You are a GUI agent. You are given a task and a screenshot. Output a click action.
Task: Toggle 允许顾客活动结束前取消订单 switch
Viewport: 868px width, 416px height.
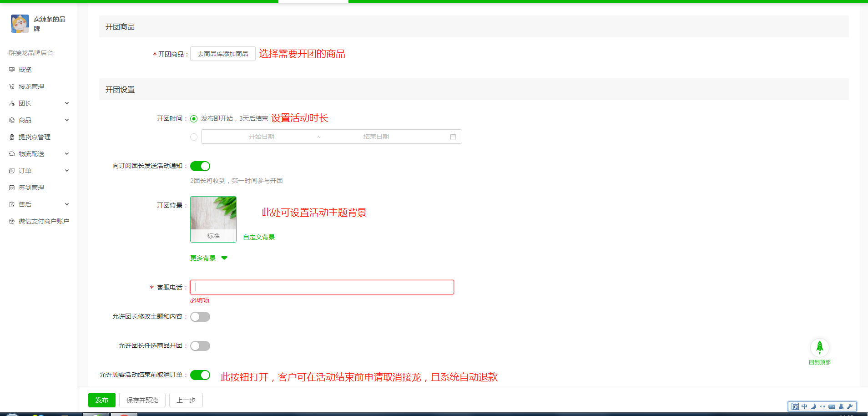click(200, 375)
